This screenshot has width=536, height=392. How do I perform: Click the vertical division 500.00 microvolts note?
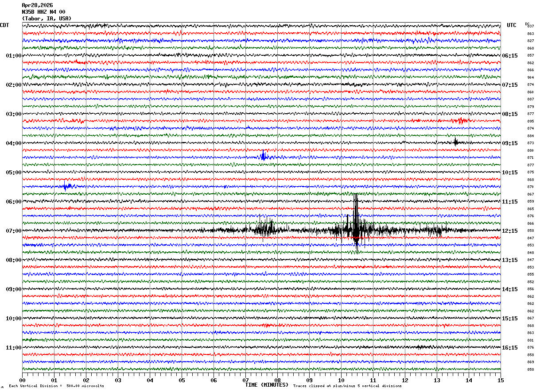[x=56, y=386]
